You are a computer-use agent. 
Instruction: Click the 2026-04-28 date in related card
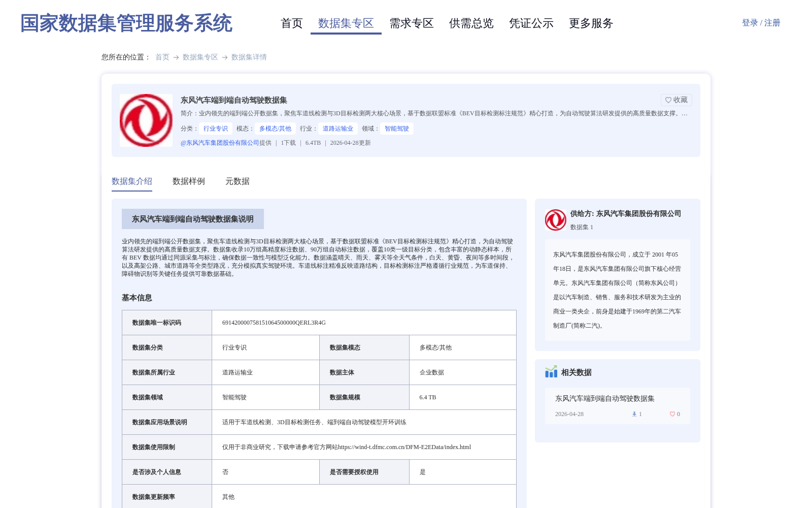[x=569, y=414]
